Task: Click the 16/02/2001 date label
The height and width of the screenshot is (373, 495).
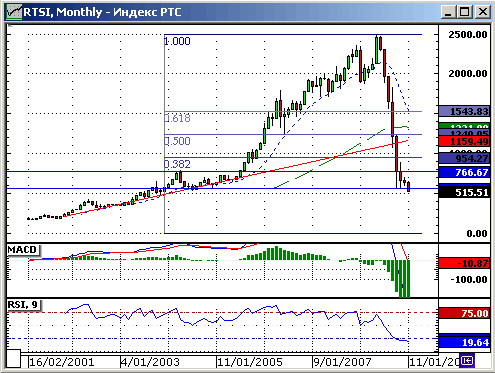Action: 62,362
